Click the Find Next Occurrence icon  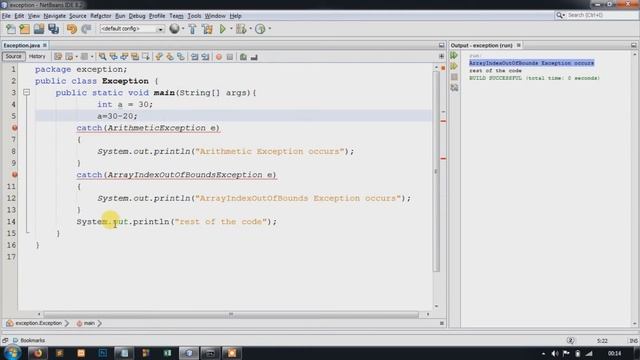[x=124, y=57]
